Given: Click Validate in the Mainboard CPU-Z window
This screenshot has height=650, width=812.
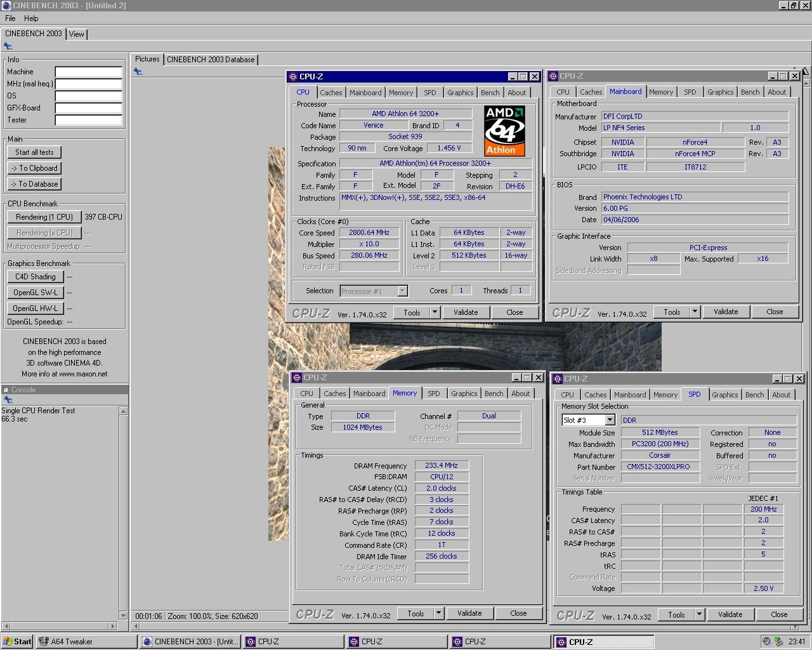Looking at the screenshot, I should pyautogui.click(x=726, y=312).
